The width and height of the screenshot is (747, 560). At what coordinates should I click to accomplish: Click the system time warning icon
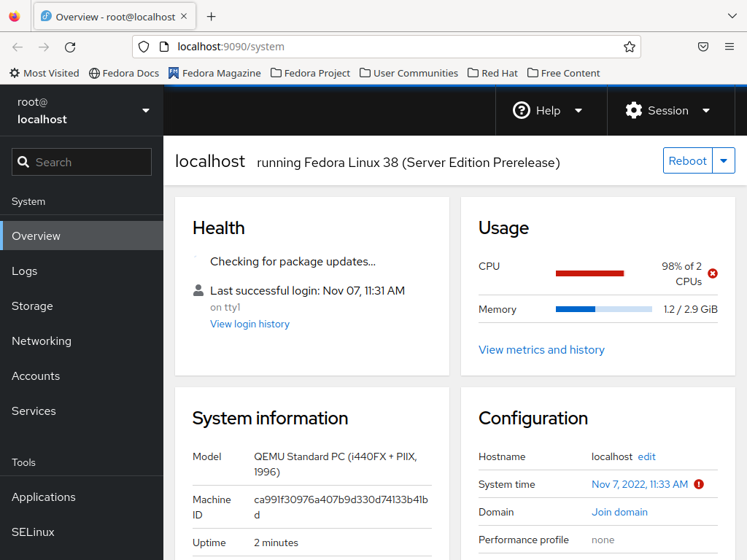699,484
